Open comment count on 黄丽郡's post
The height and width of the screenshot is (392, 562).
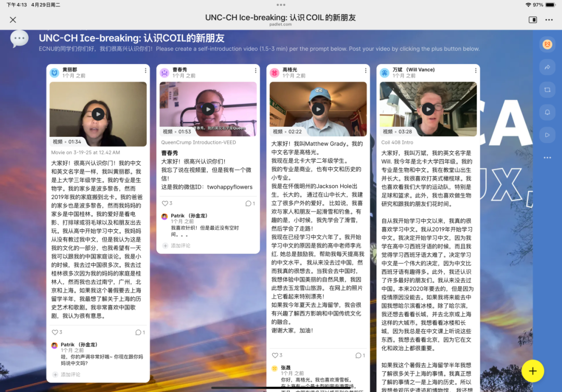pyautogui.click(x=140, y=332)
